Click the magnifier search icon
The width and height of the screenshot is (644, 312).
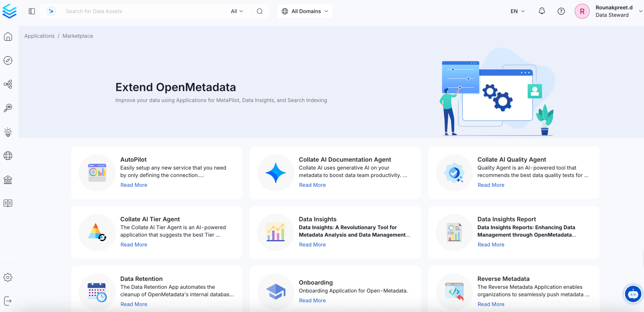pyautogui.click(x=260, y=11)
